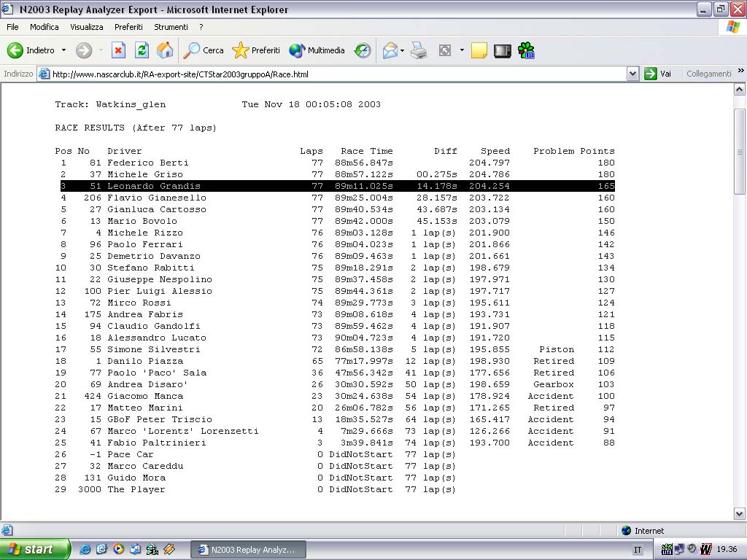The height and width of the screenshot is (560, 747).
Task: Click the grey edit toolbar icon
Action: pos(445,50)
